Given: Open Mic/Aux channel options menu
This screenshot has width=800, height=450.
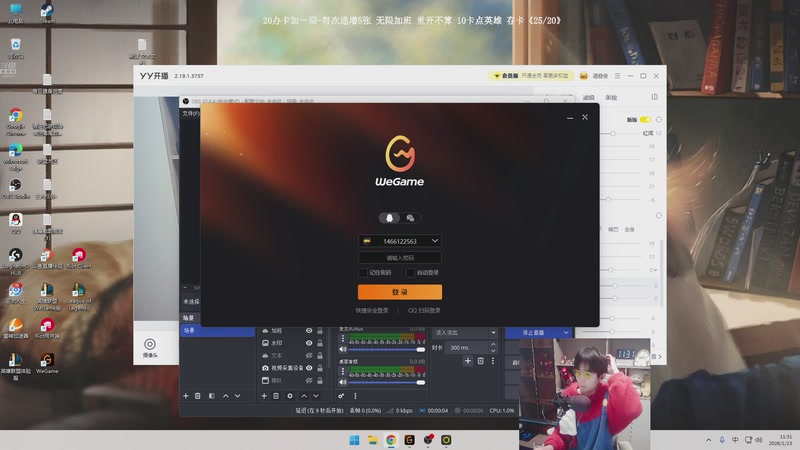Looking at the screenshot, I should 343,339.
